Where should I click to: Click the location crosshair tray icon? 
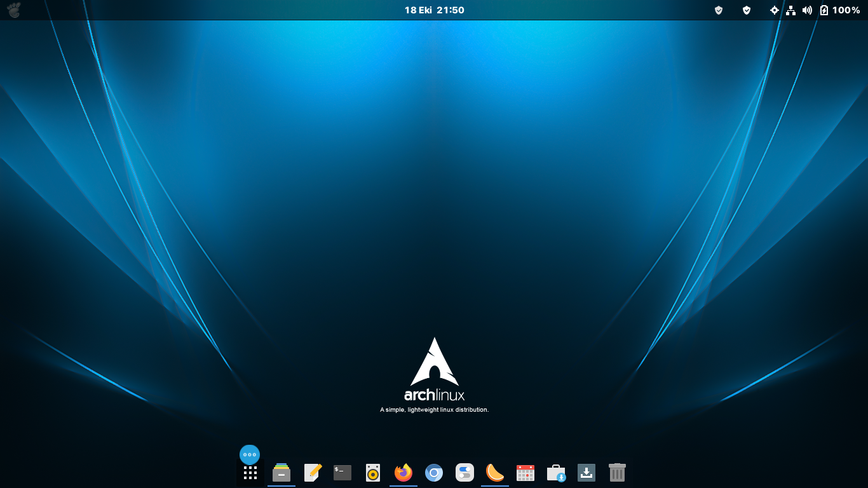point(774,10)
